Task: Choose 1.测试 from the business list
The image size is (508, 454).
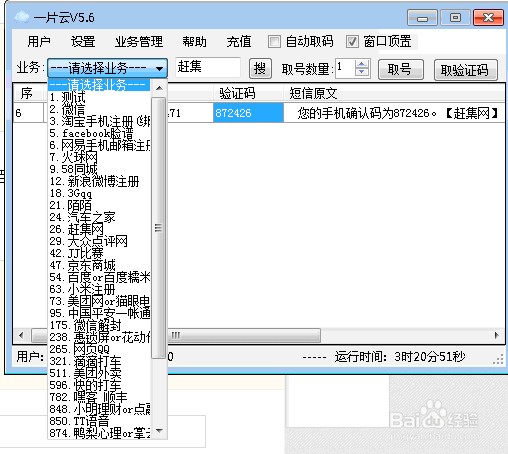Action: [99, 97]
